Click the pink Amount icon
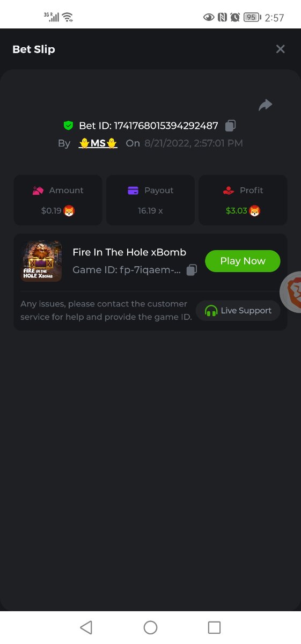 38,191
